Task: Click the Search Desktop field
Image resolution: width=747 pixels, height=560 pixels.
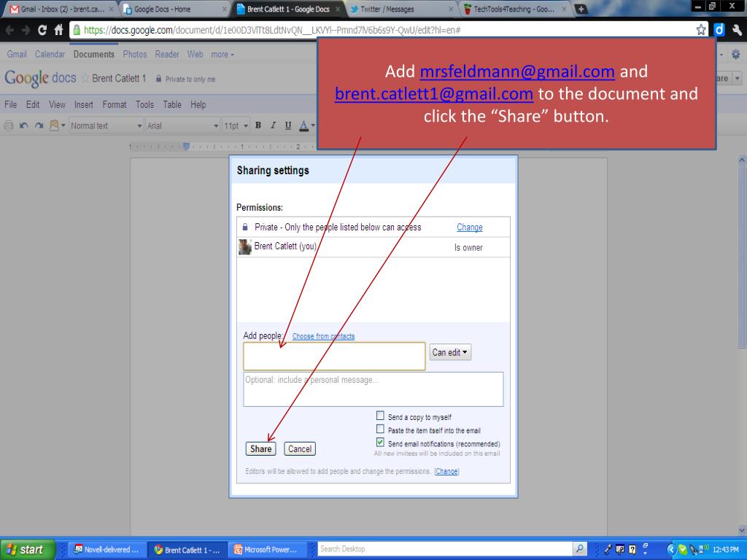Action: 445,549
